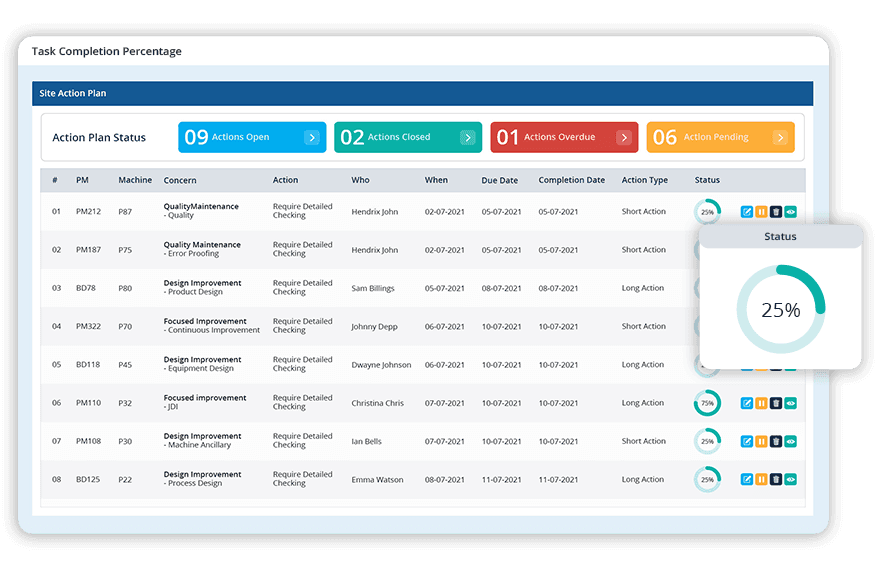The image size is (878, 566).
Task: Click the Ian Bells name cell
Action: click(x=366, y=441)
